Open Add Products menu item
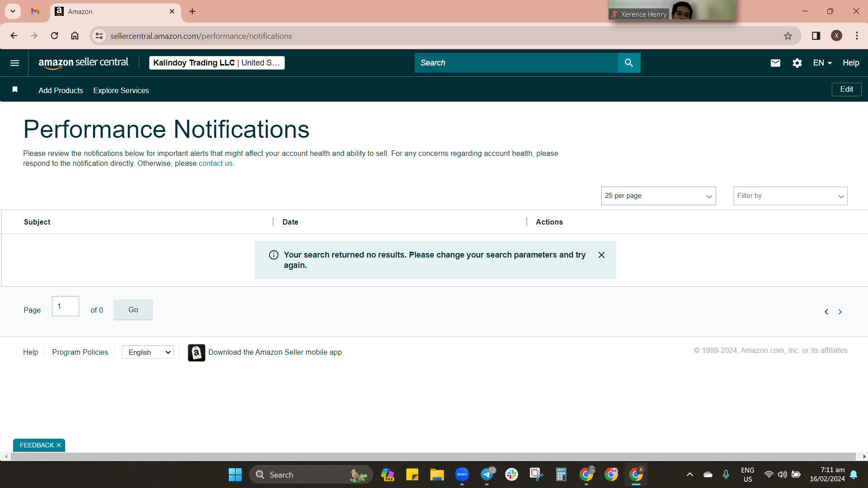This screenshot has width=868, height=488. click(61, 90)
